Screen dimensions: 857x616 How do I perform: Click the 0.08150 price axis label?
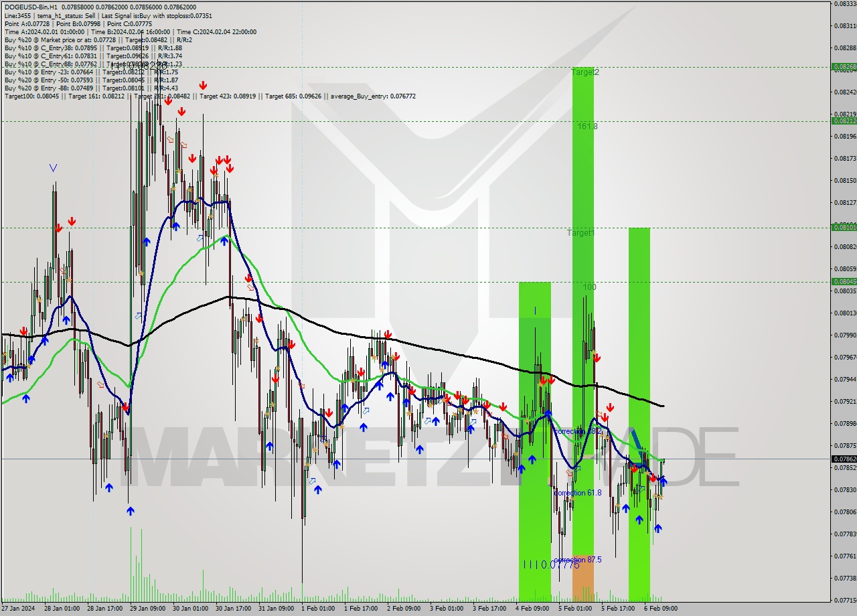845,181
